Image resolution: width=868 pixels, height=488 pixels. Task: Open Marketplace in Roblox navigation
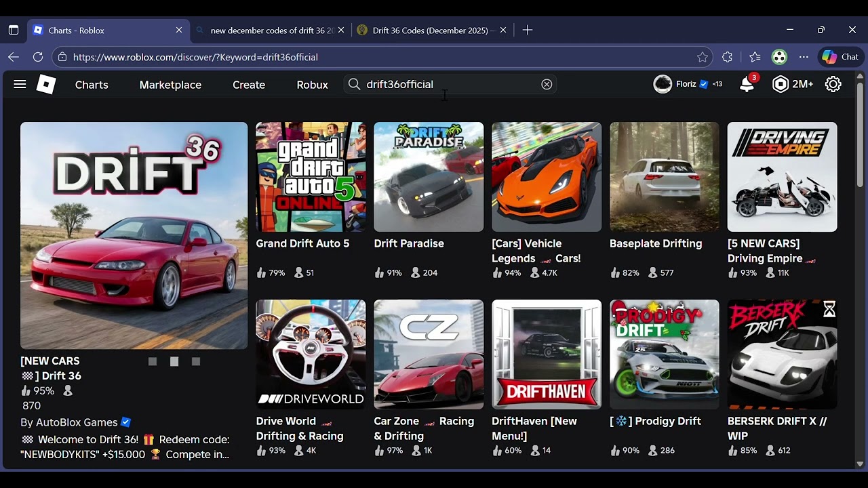[170, 85]
